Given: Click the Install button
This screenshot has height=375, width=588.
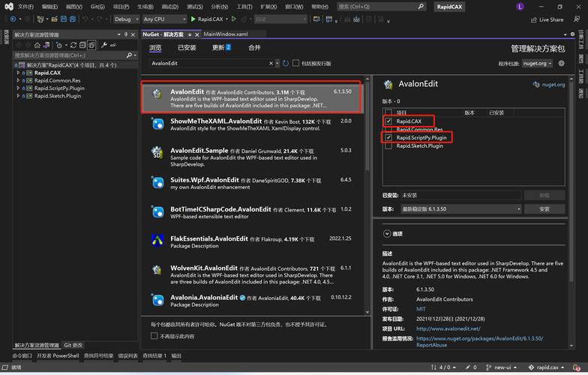Looking at the screenshot, I should tap(544, 208).
